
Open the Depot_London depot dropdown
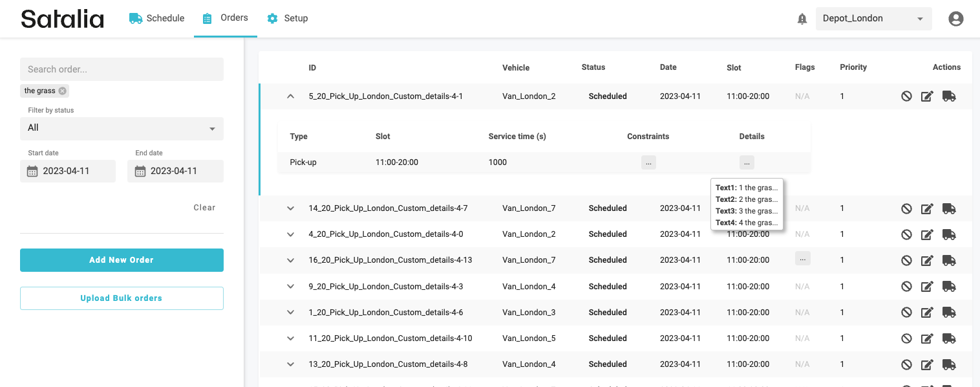[x=873, y=19]
